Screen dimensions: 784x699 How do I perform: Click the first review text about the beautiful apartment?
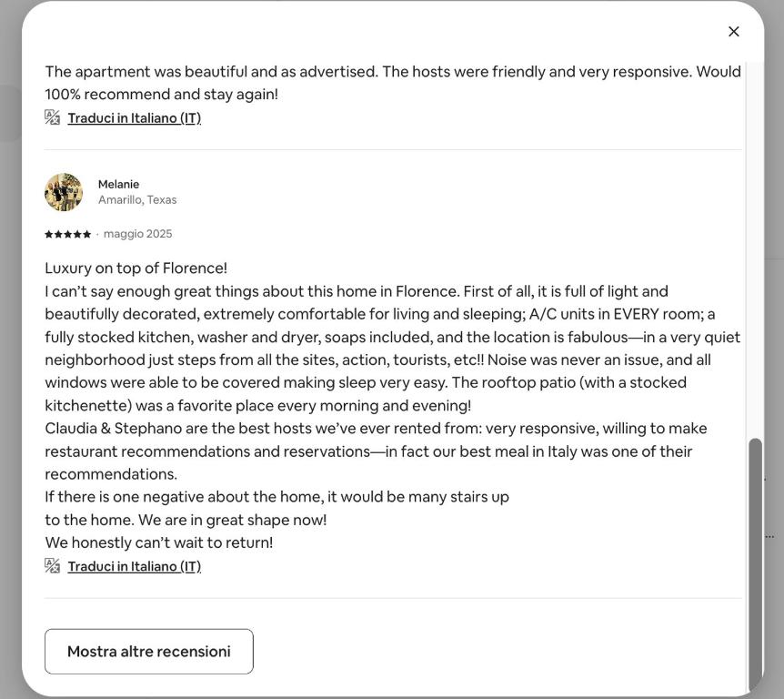tap(393, 83)
